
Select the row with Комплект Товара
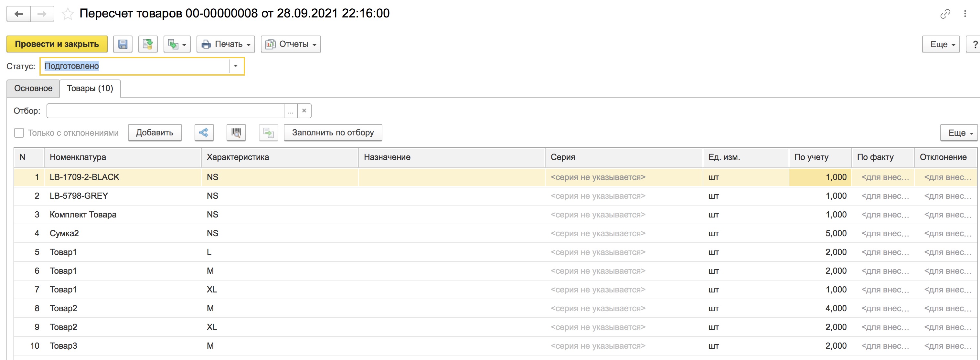tap(495, 215)
